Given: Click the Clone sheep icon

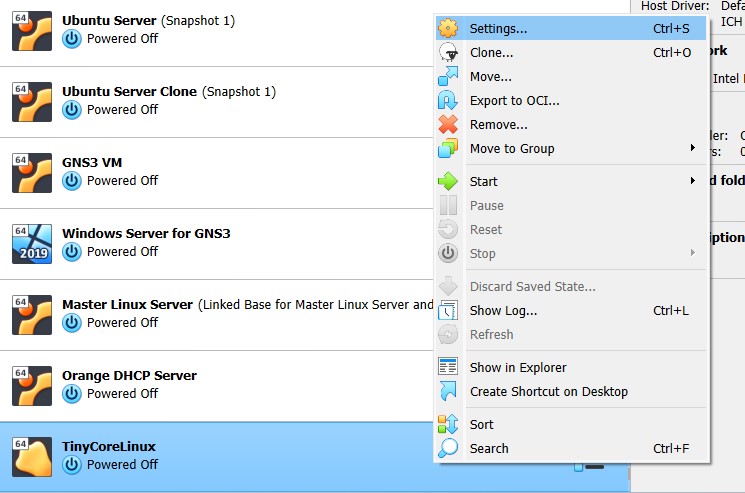Looking at the screenshot, I should 448,52.
